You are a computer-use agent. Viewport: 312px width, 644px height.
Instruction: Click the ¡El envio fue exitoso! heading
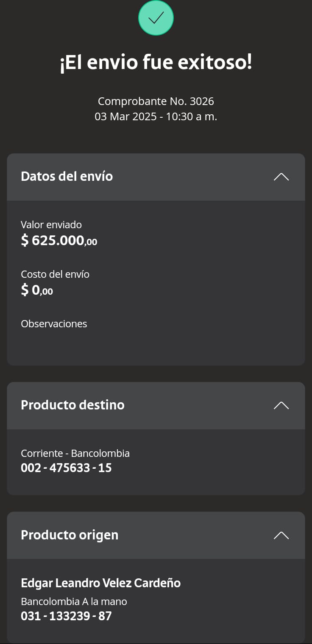pyautogui.click(x=156, y=63)
